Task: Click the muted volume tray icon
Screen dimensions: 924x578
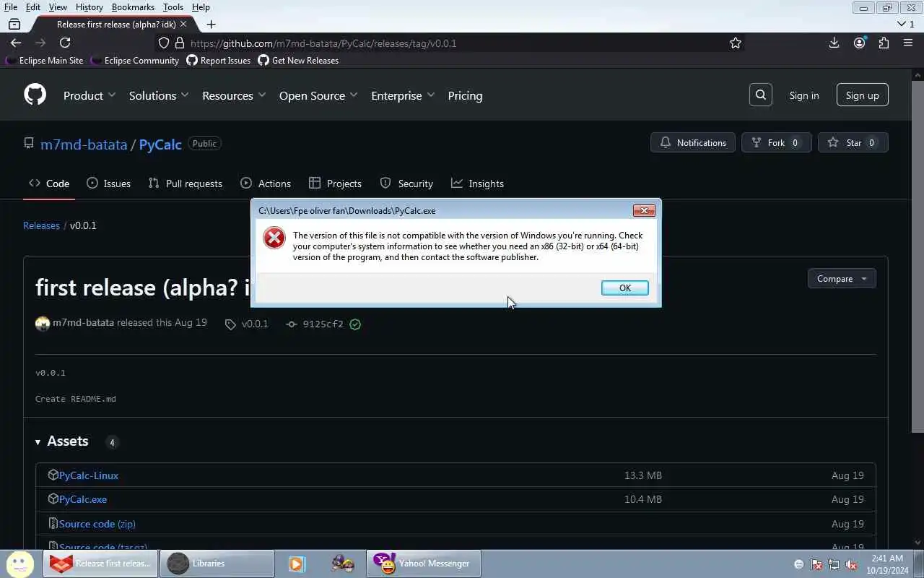Action: click(x=852, y=564)
